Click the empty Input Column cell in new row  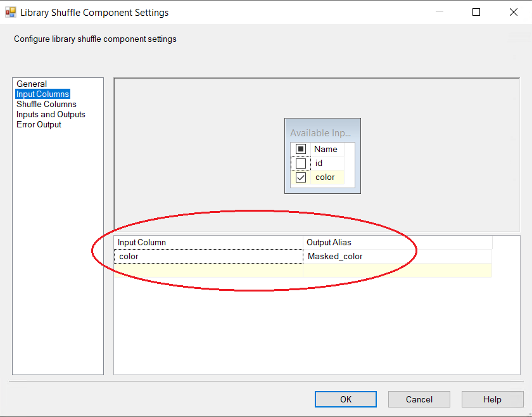tap(208, 271)
